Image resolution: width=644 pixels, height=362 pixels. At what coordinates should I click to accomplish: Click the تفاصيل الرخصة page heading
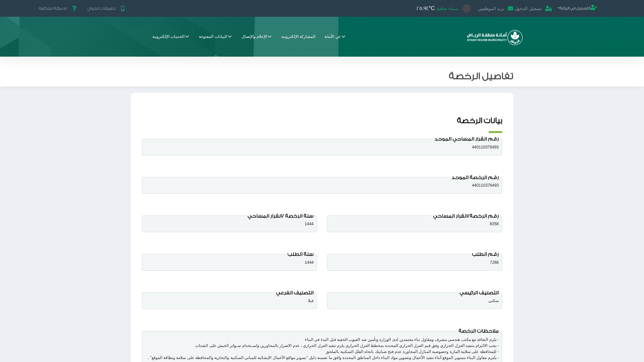481,76
